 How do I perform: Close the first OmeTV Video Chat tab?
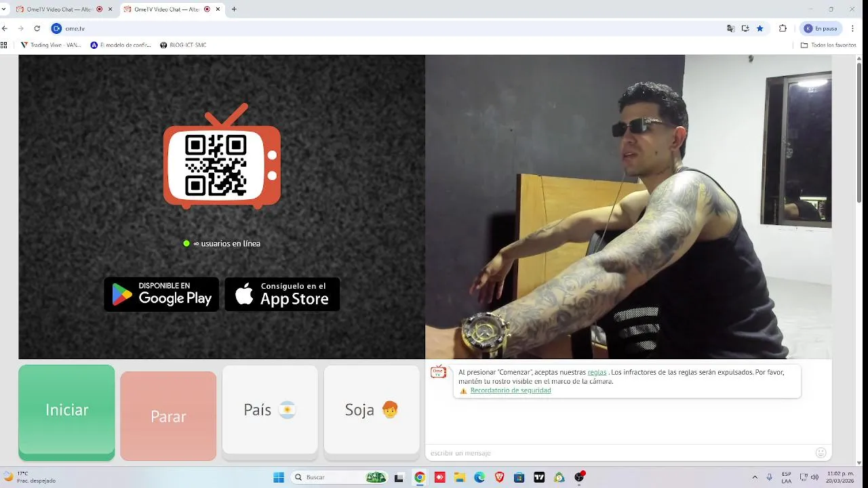tap(110, 9)
